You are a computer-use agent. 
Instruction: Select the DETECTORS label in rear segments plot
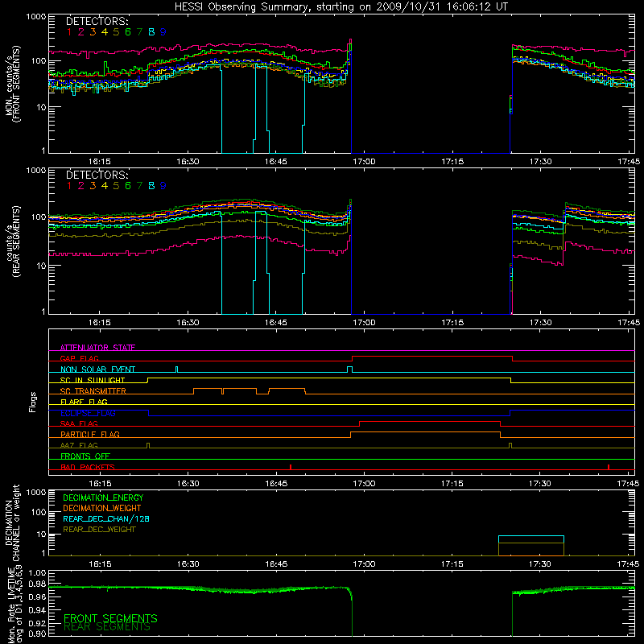97,175
